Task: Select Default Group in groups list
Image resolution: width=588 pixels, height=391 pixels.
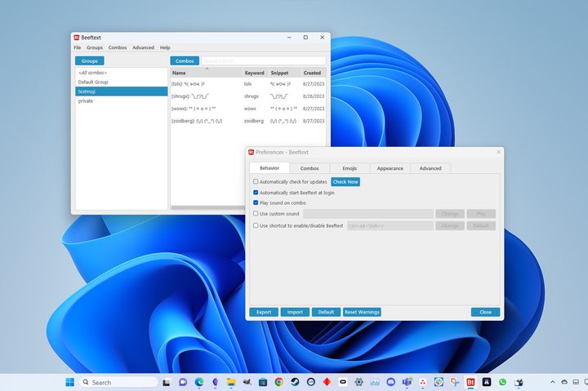Action: [x=121, y=82]
